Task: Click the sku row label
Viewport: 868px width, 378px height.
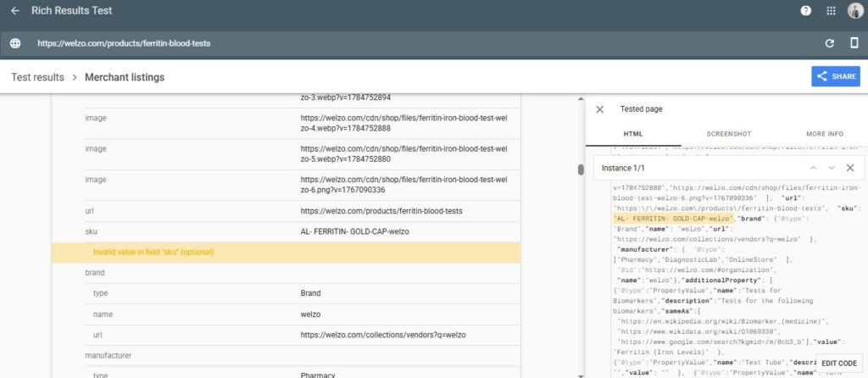Action: [x=91, y=231]
